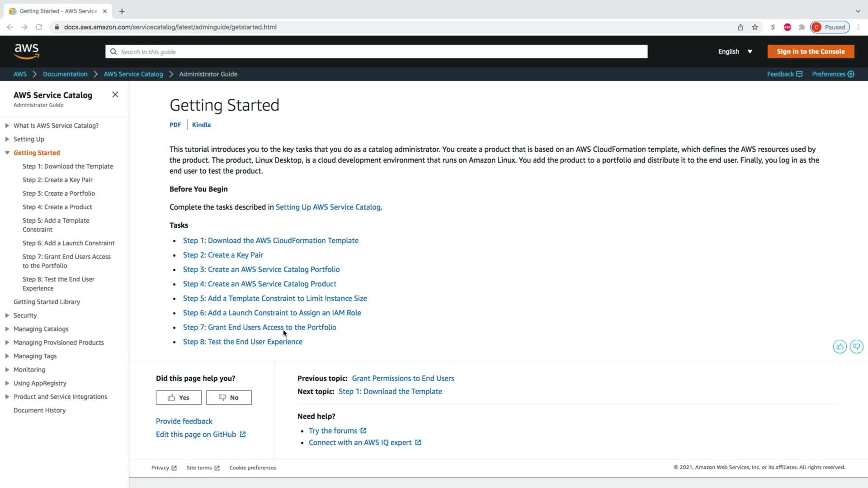Open Step 5 Template Constraint link in Tasks
868x488 pixels.
tap(275, 298)
